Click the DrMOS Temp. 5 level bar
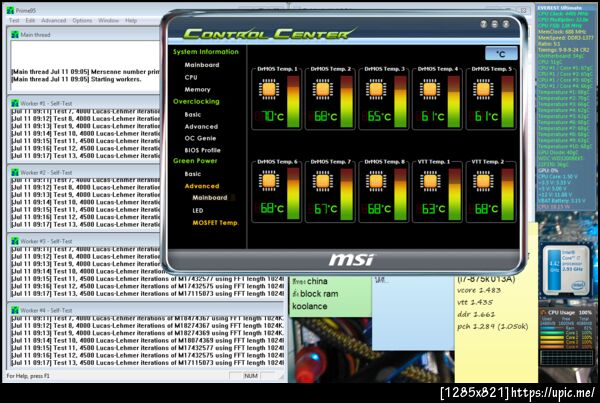The width and height of the screenshot is (600, 403). (x=507, y=101)
